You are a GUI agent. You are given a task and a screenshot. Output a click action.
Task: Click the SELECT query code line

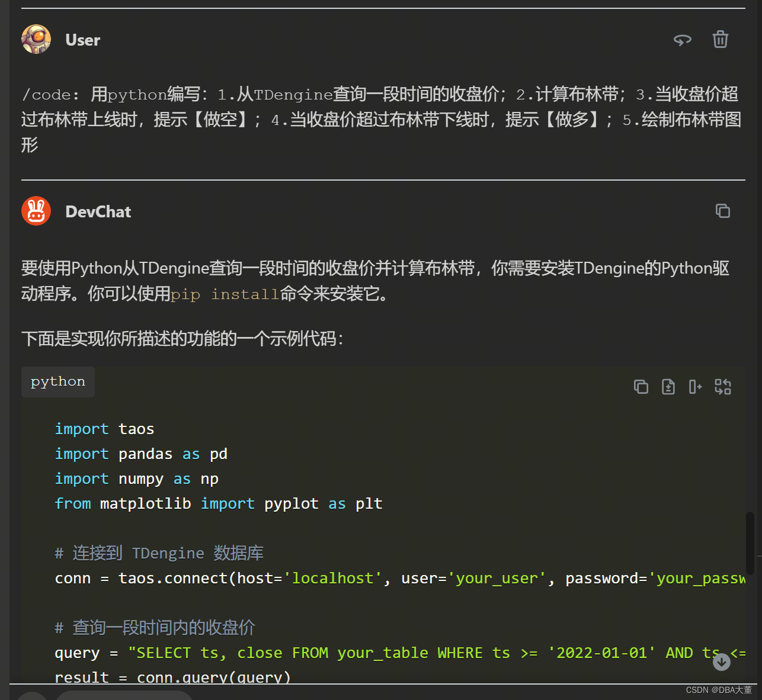[x=400, y=653]
